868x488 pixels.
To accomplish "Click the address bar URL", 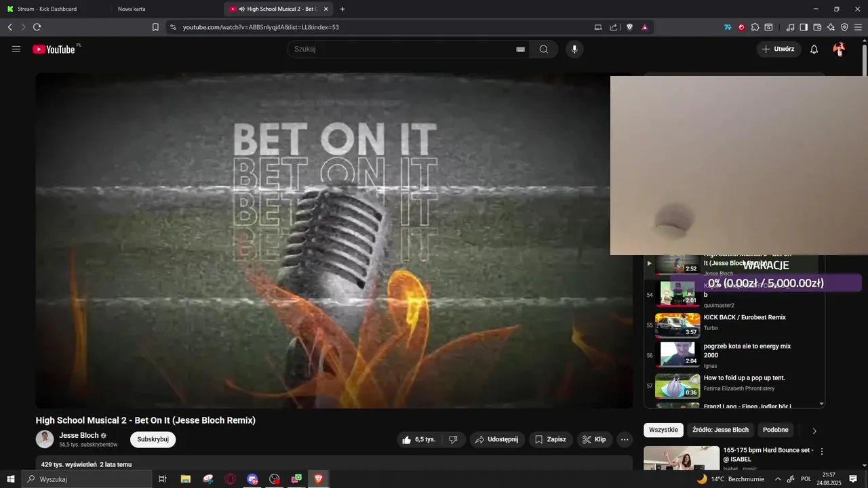I will coord(260,27).
